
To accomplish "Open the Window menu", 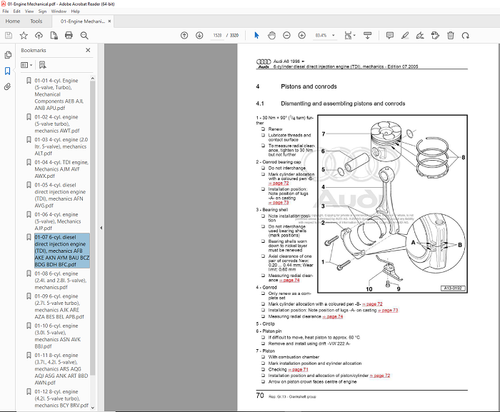I will tap(59, 11).
